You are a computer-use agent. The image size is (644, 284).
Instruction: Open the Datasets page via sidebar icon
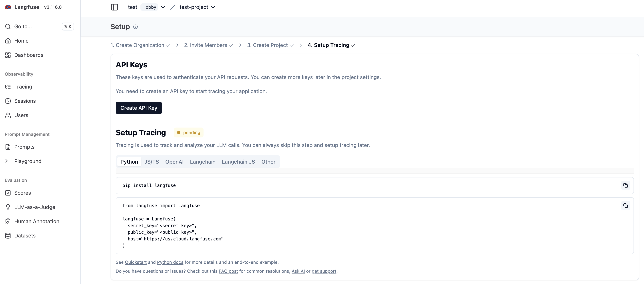(x=8, y=235)
